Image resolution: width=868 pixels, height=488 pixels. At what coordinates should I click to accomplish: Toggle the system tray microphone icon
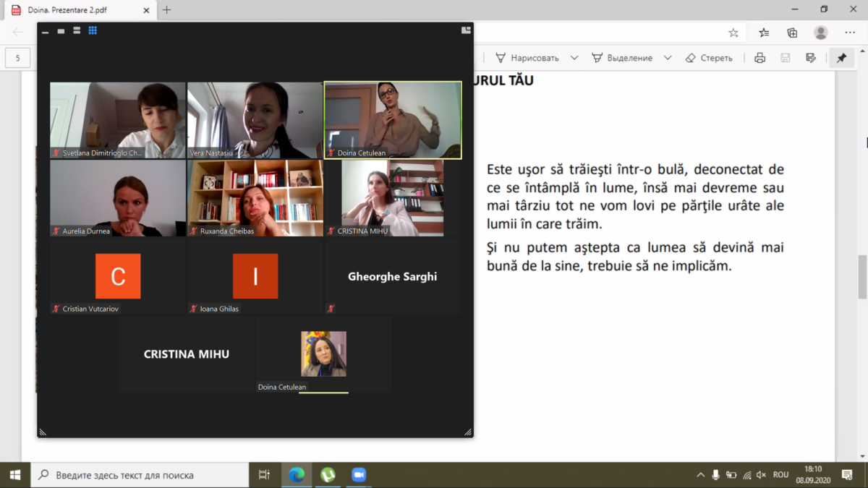pos(715,475)
